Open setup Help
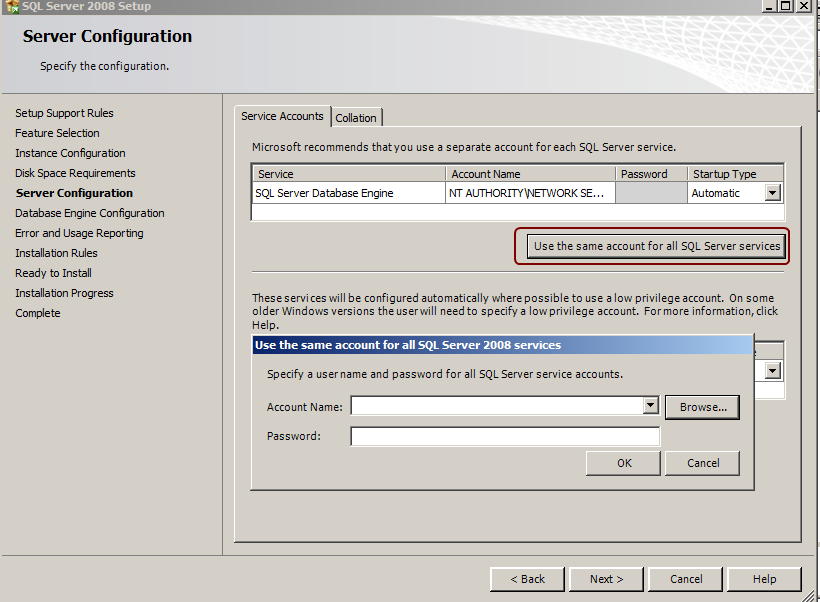 pos(764,579)
